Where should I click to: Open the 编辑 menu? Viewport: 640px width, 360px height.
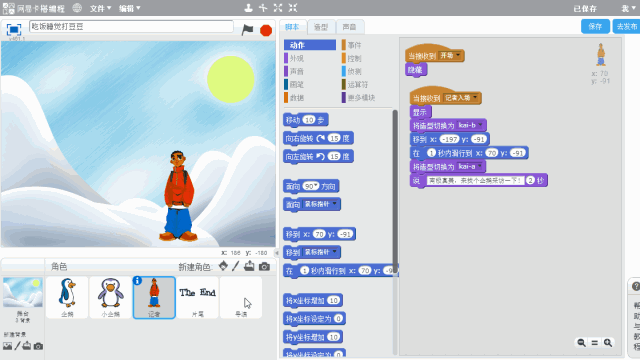click(129, 8)
